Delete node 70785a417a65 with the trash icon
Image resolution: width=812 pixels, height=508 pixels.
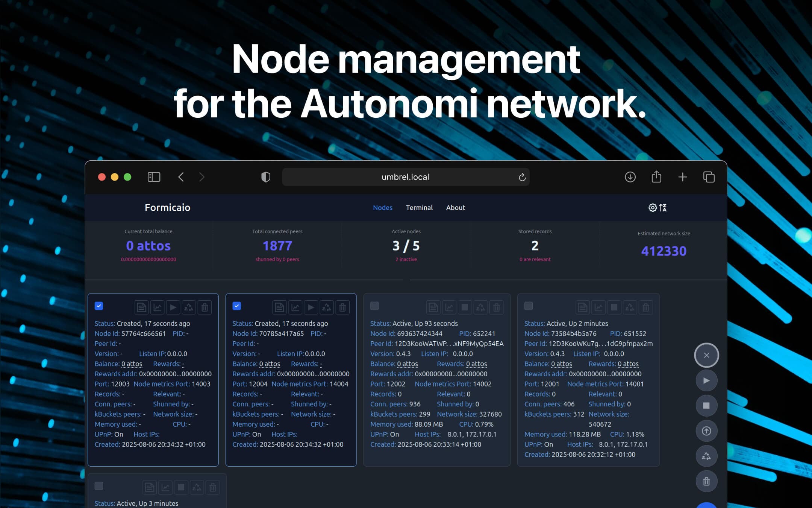pos(342,307)
